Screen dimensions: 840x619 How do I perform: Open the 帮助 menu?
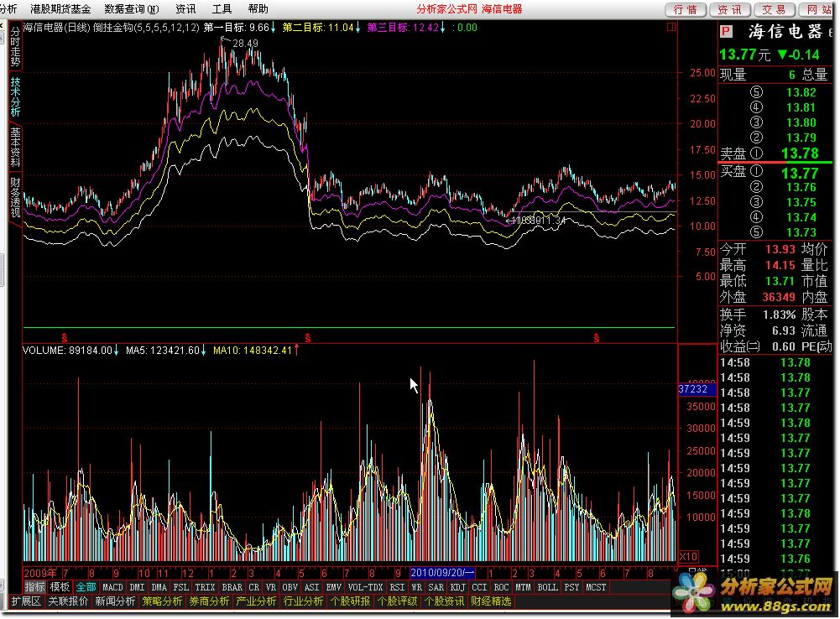258,9
